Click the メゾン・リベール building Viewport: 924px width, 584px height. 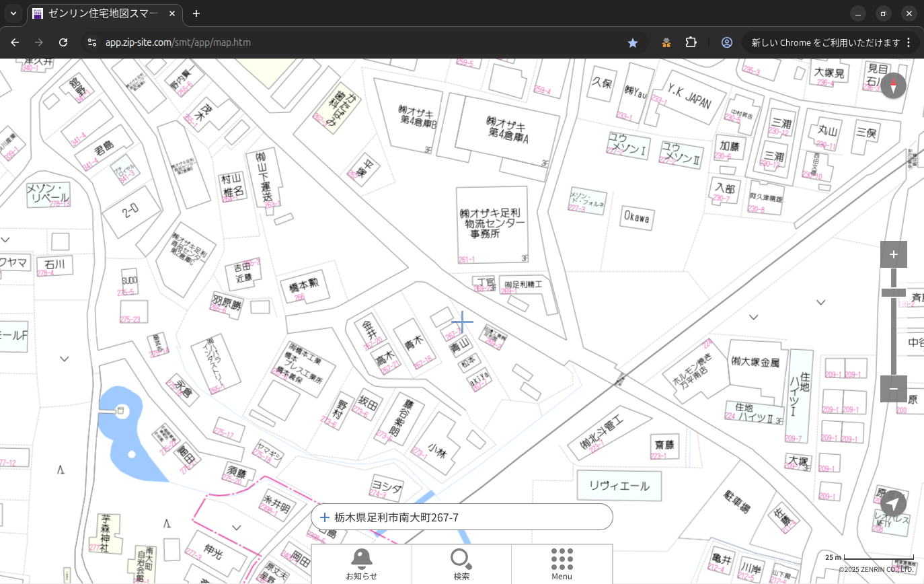(47, 194)
